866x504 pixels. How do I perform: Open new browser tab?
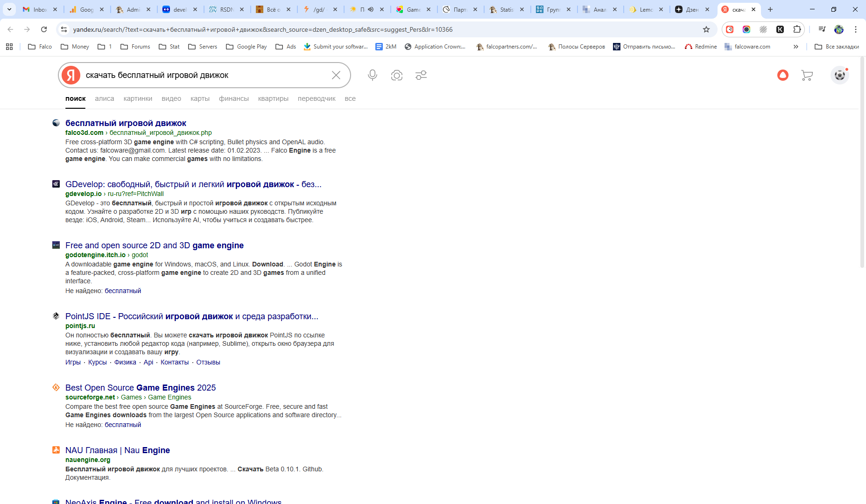coord(770,9)
